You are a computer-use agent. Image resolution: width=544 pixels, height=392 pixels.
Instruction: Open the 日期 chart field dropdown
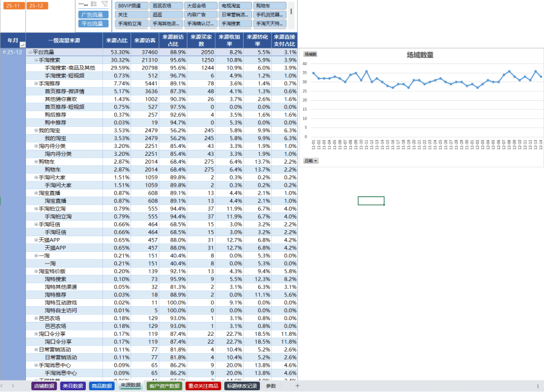click(311, 161)
